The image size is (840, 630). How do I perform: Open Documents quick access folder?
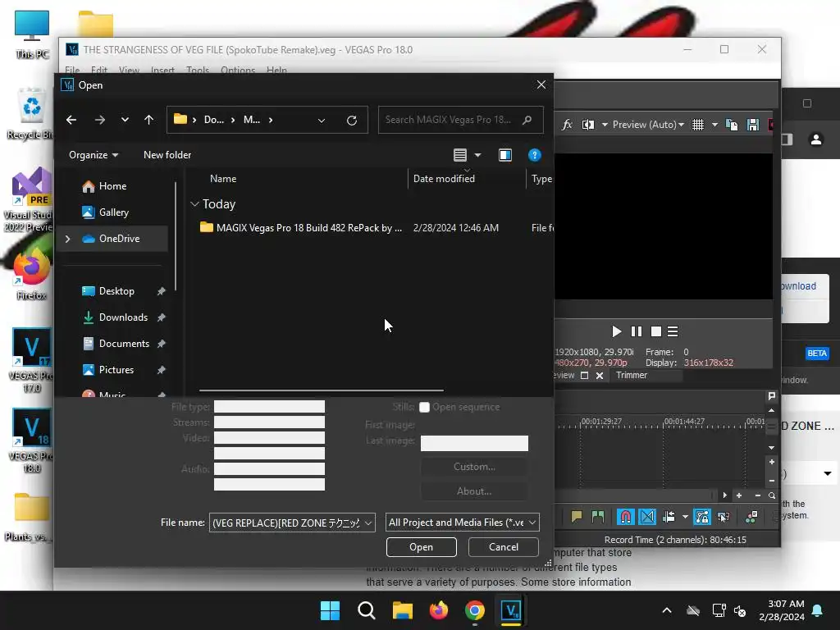(125, 344)
